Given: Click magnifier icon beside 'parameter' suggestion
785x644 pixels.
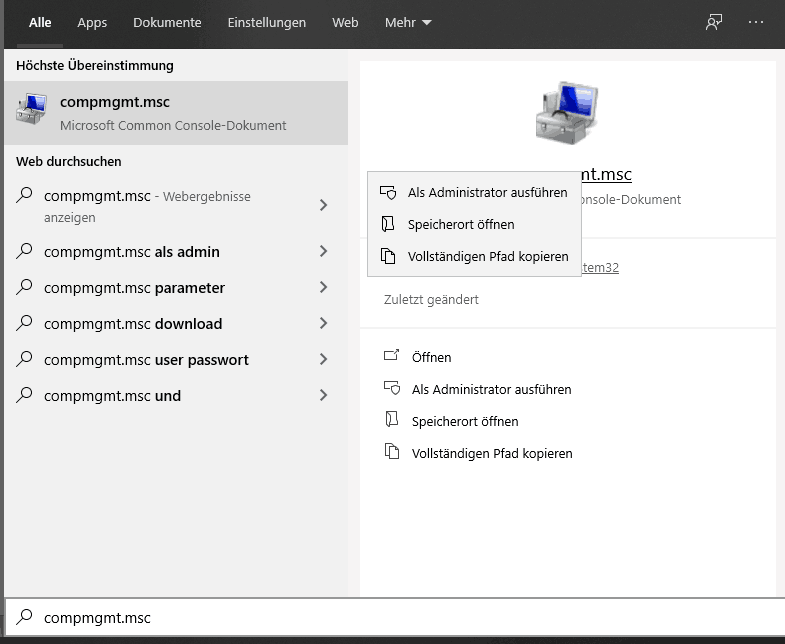Looking at the screenshot, I should point(24,287).
